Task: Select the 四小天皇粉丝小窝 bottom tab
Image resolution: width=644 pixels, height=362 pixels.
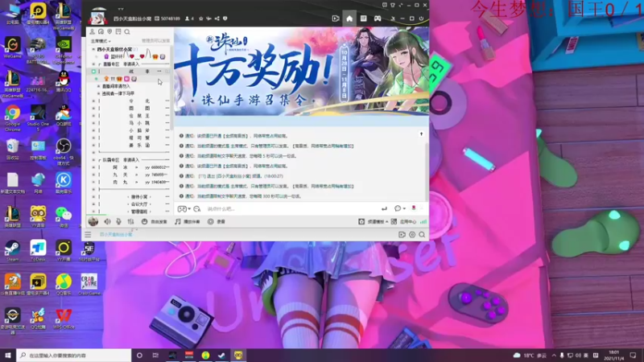Action: coord(116,235)
